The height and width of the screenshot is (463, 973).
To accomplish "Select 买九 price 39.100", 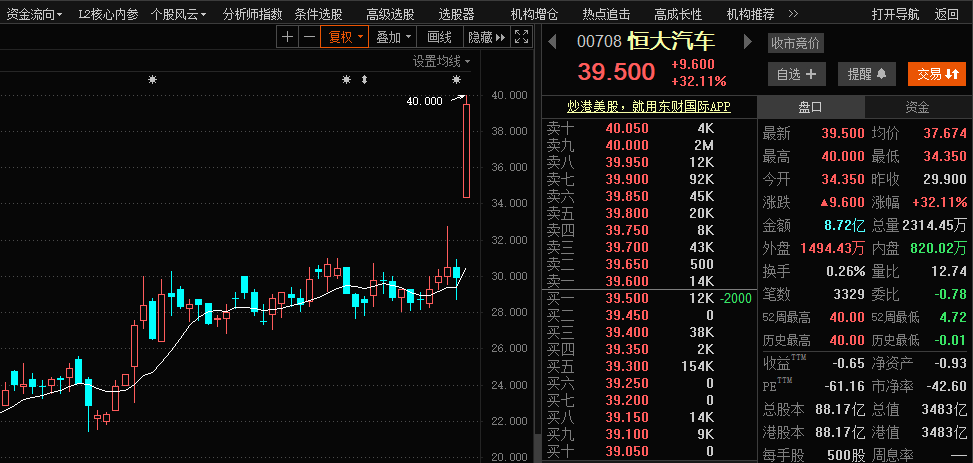I will 627,434.
